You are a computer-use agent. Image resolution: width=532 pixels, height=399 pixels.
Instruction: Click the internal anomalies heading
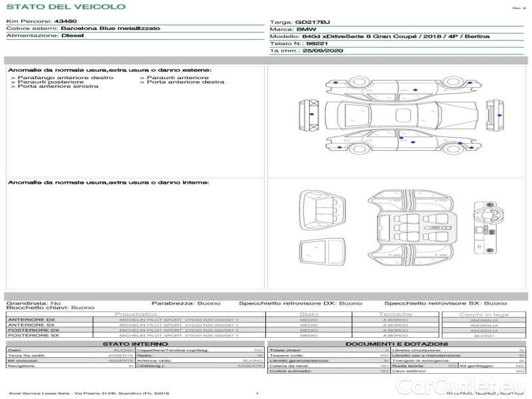tap(108, 182)
